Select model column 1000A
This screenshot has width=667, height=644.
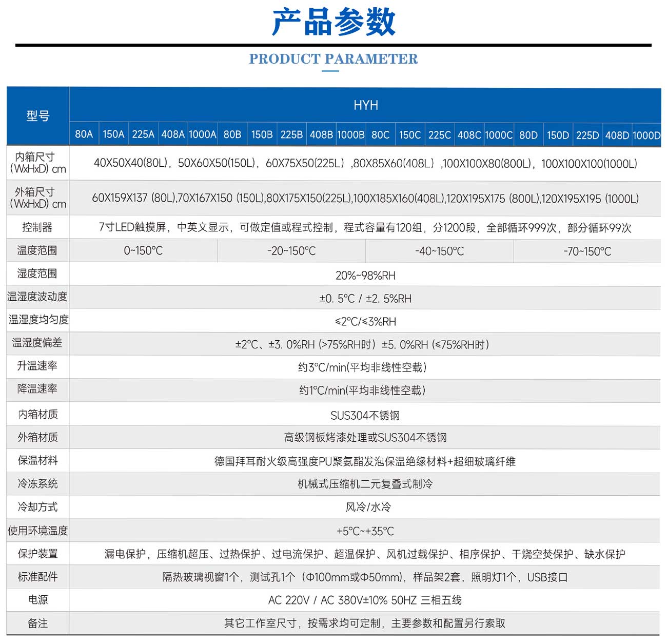tap(203, 134)
